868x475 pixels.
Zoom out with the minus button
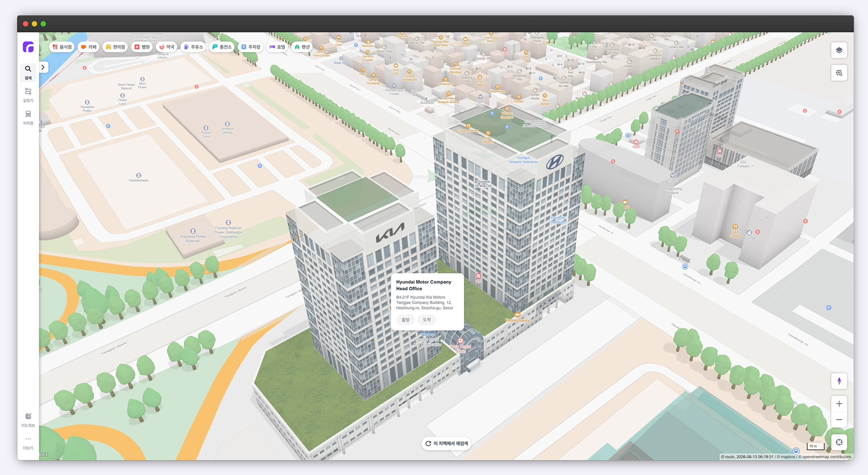839,419
